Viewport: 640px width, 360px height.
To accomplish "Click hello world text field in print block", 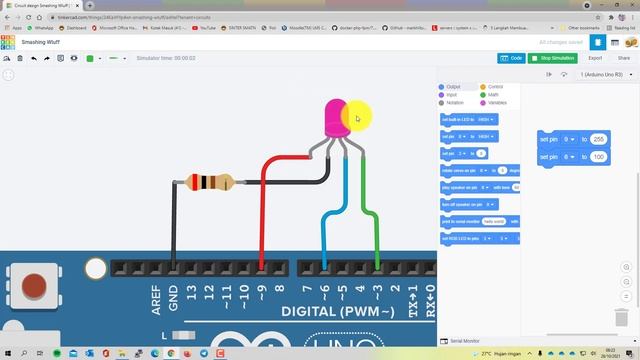I will (x=494, y=222).
